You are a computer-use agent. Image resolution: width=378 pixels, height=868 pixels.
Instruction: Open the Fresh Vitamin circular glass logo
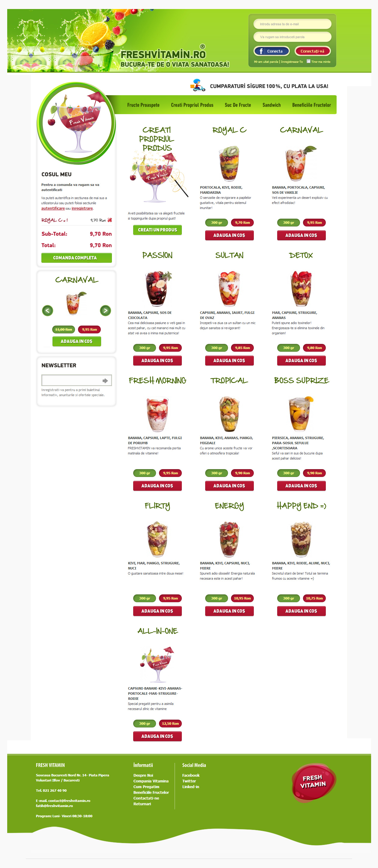tap(76, 123)
